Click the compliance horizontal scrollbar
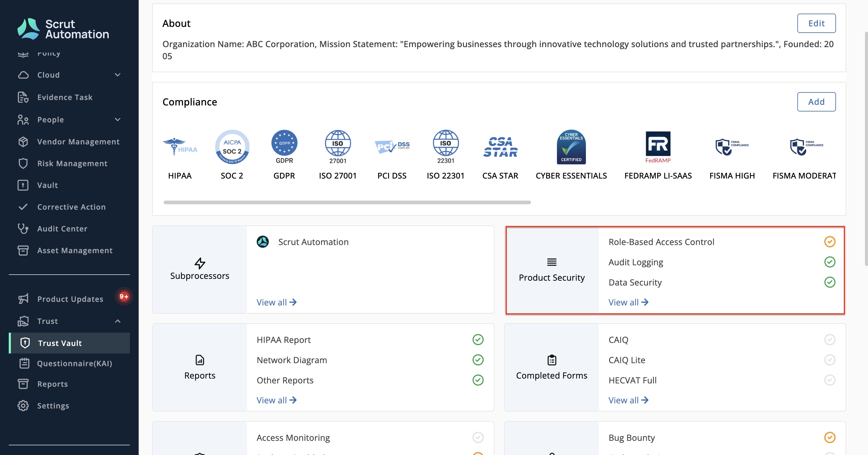 [x=347, y=202]
